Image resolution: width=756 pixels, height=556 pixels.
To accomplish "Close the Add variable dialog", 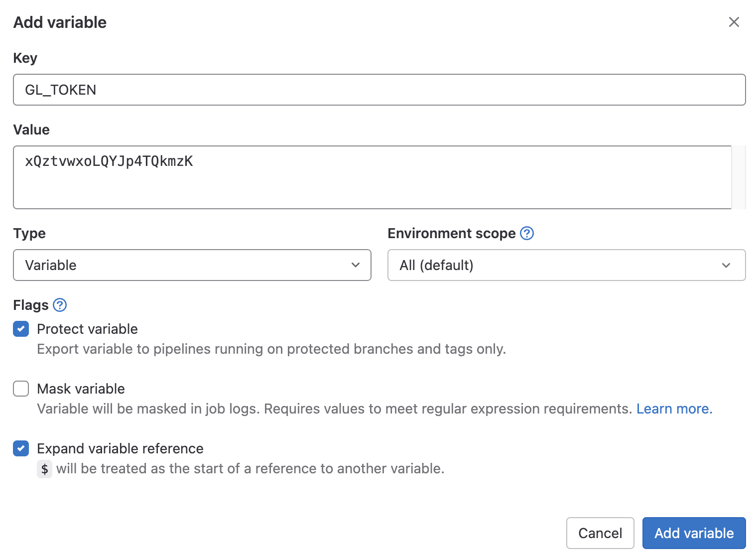I will click(734, 22).
